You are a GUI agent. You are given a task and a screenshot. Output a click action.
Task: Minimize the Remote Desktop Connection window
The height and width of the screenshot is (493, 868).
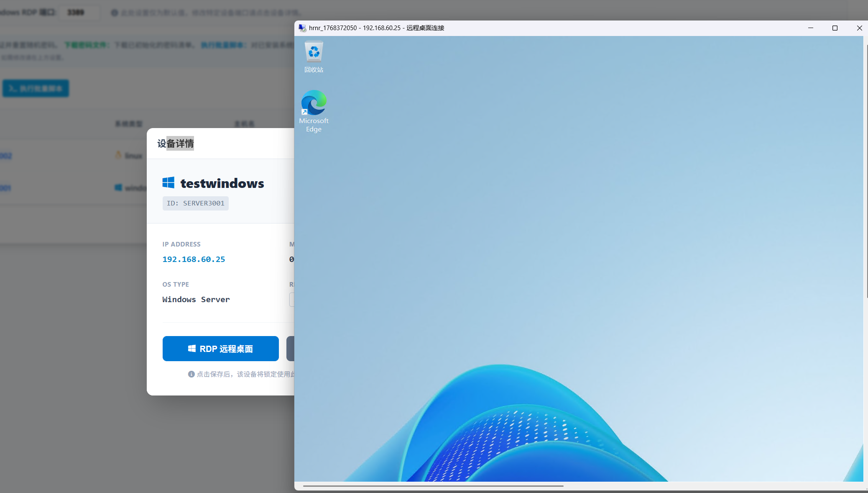click(811, 28)
